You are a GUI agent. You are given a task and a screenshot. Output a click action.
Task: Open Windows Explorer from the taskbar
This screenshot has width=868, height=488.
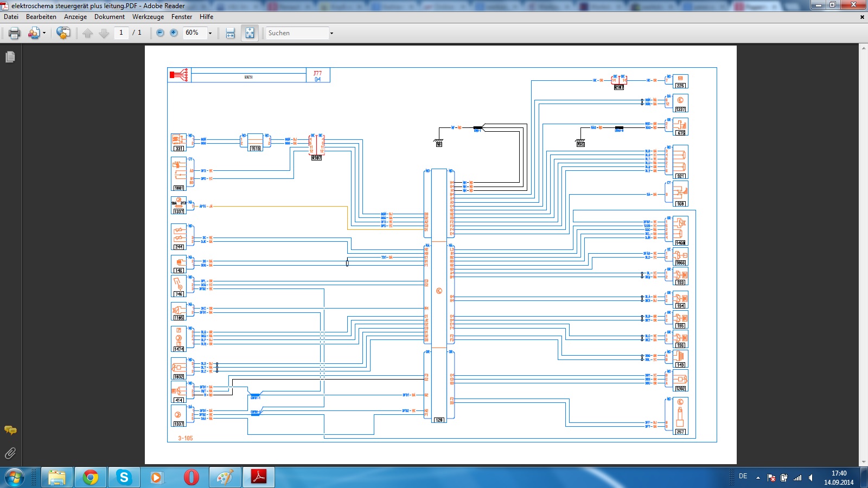[56, 478]
